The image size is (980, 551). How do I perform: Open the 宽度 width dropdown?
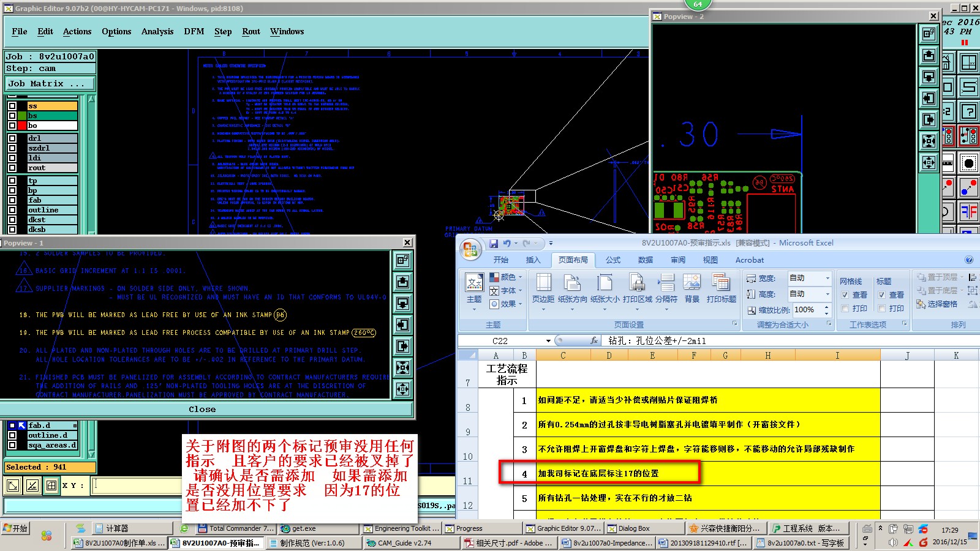pyautogui.click(x=827, y=278)
